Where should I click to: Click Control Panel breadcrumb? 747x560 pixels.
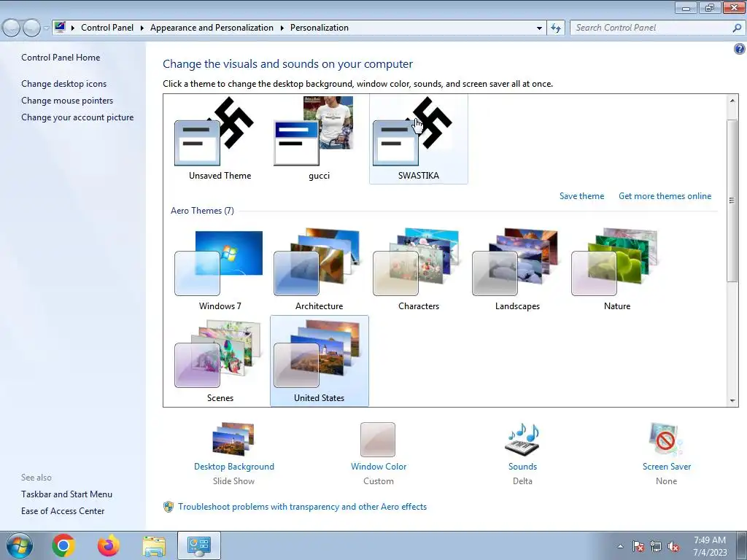click(x=107, y=28)
